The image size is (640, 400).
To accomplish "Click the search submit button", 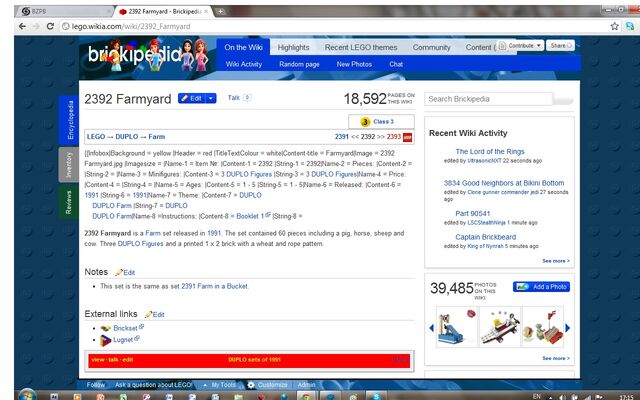I will tap(564, 100).
